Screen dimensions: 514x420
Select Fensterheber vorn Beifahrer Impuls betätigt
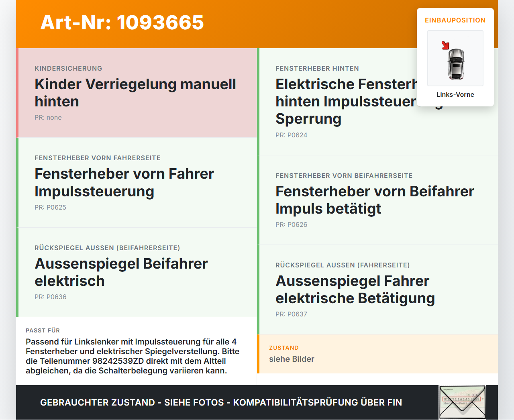375,200
